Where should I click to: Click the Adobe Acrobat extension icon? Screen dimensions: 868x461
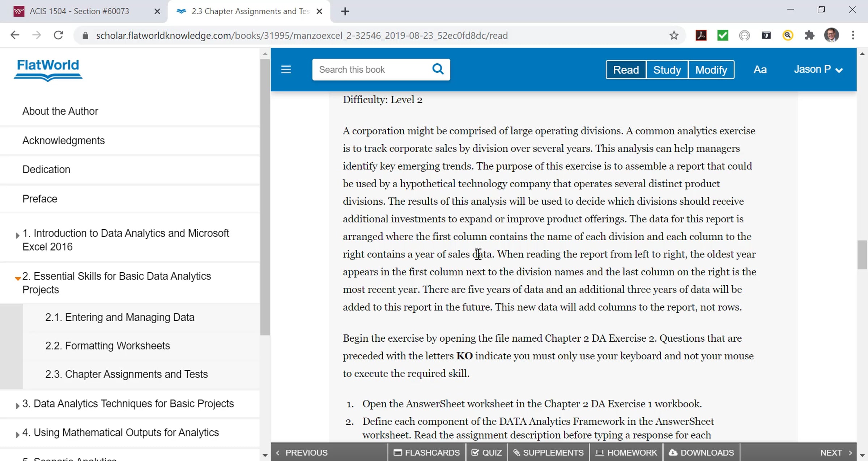point(701,35)
